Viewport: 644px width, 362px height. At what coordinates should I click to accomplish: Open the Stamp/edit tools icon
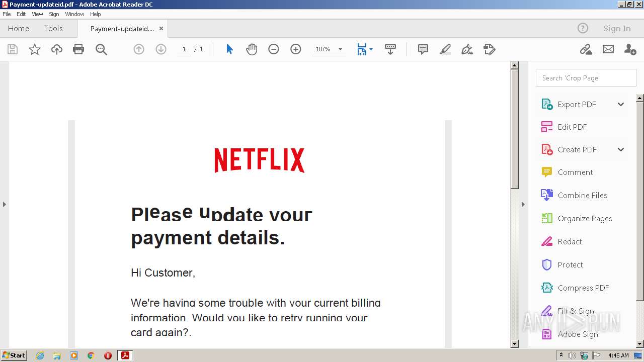pos(489,49)
